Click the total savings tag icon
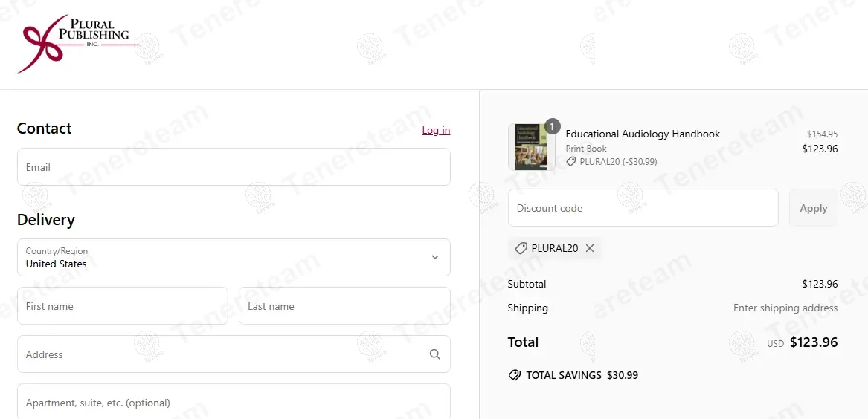868x419 pixels. [x=514, y=375]
